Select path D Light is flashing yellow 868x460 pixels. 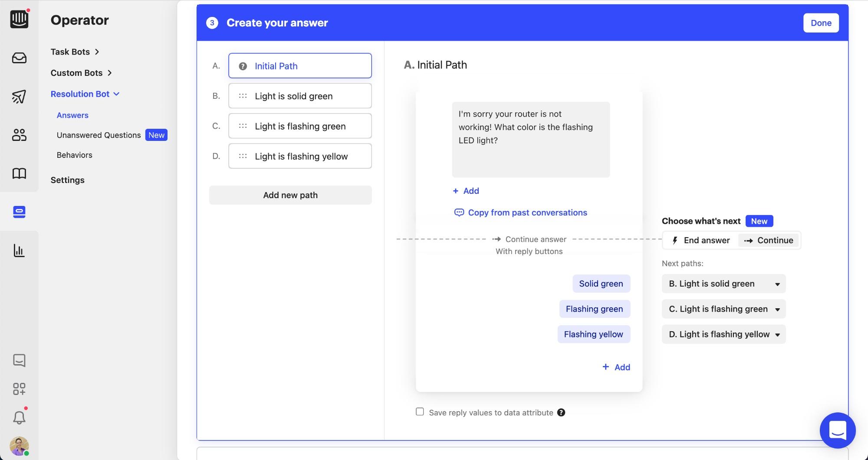click(300, 156)
